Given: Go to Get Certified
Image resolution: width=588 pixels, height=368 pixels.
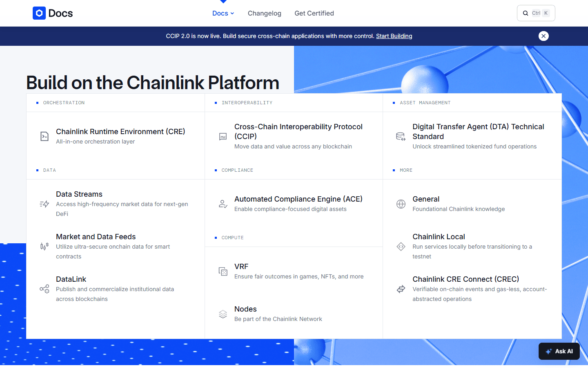Looking at the screenshot, I should (314, 13).
